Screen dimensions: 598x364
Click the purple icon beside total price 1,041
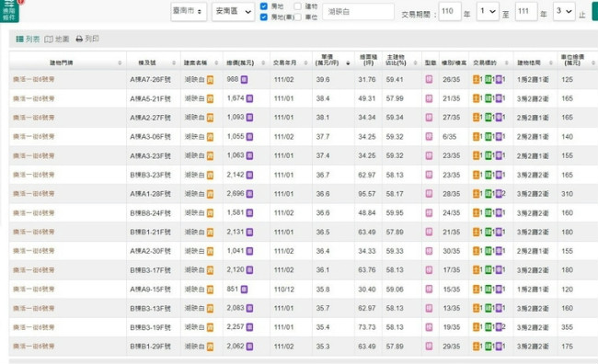click(249, 251)
